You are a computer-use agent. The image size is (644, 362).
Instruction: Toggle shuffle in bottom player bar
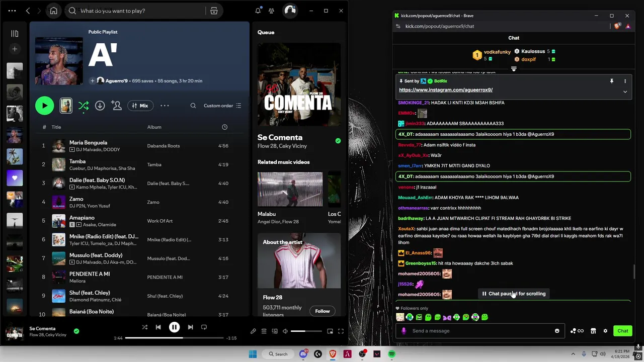tap(144, 327)
